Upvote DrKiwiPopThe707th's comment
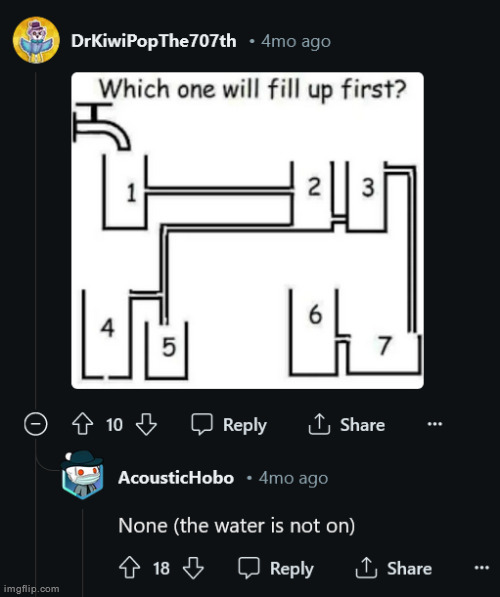Image resolution: width=500 pixels, height=597 pixels. pos(83,424)
